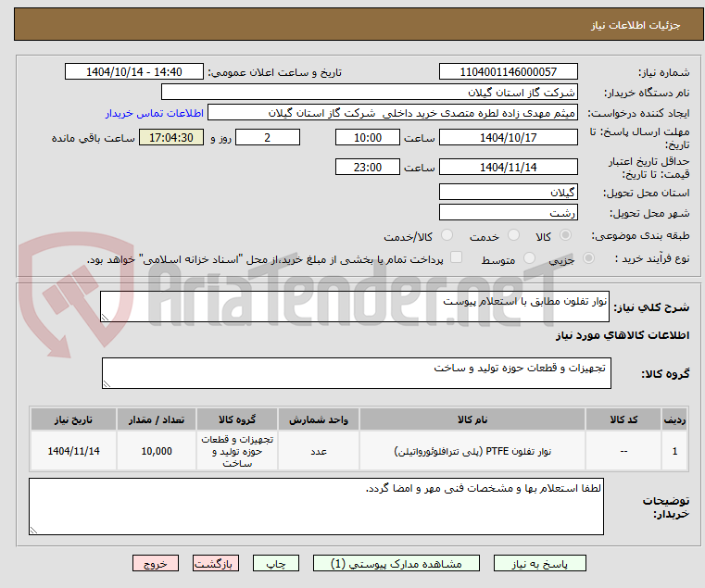Click the unit cell عدد
This screenshot has height=588, width=705.
click(319, 451)
